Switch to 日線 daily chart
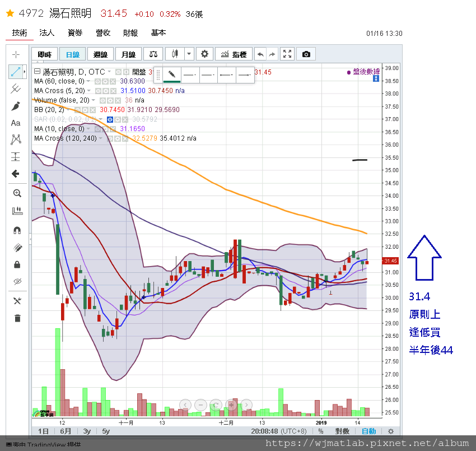The image size is (476, 451). (x=73, y=54)
